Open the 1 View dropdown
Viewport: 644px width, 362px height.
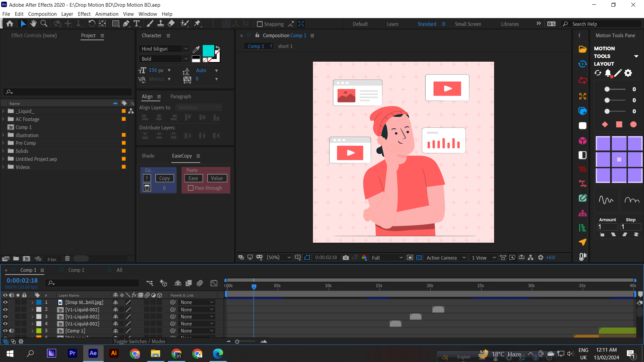(484, 258)
